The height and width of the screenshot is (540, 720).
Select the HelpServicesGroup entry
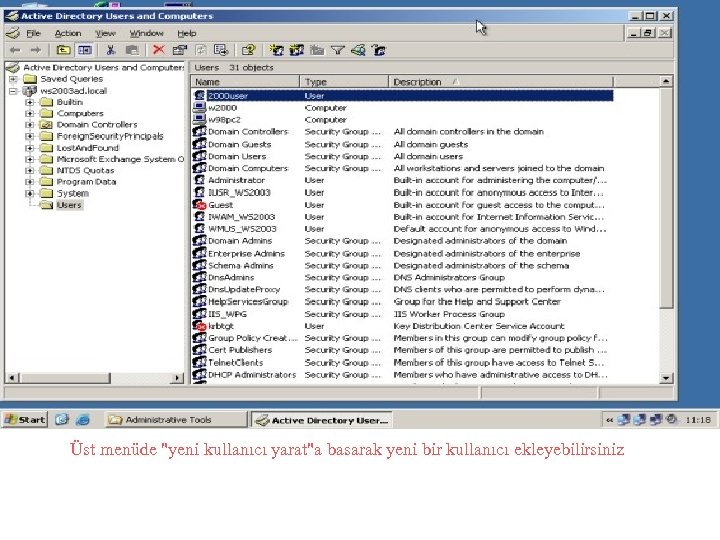click(x=402, y=302)
